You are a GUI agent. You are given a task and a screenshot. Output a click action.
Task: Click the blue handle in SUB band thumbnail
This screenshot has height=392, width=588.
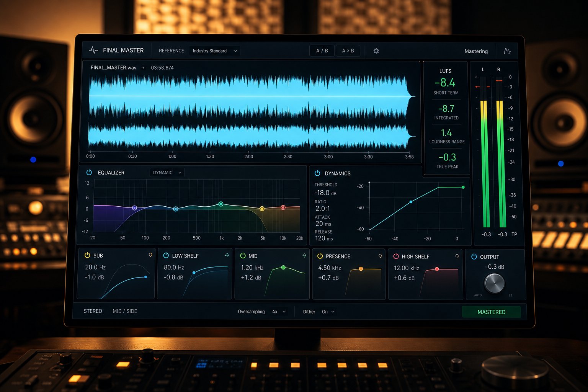point(146,277)
